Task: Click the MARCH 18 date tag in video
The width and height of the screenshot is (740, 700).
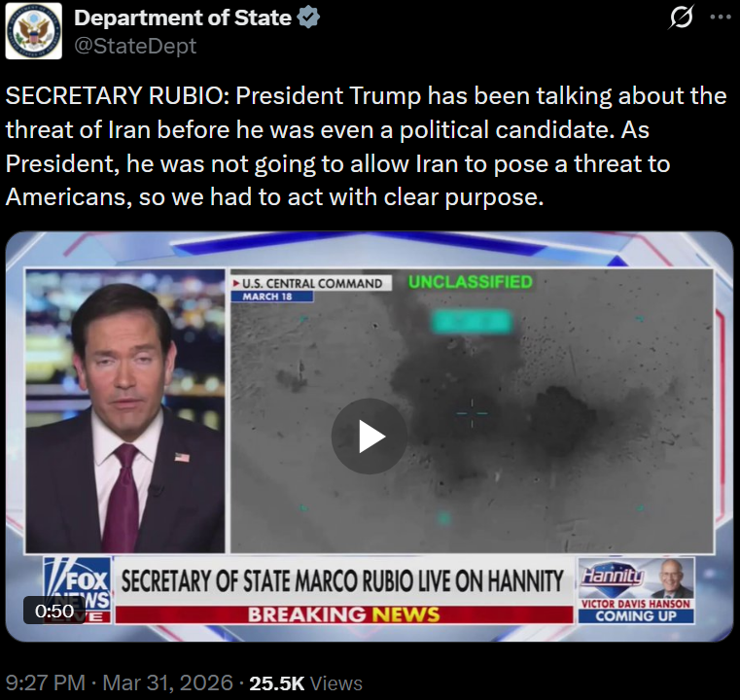Action: 272,297
